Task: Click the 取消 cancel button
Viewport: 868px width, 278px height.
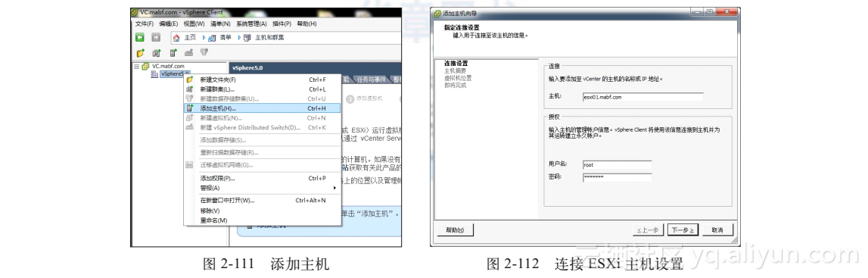Action: (717, 230)
